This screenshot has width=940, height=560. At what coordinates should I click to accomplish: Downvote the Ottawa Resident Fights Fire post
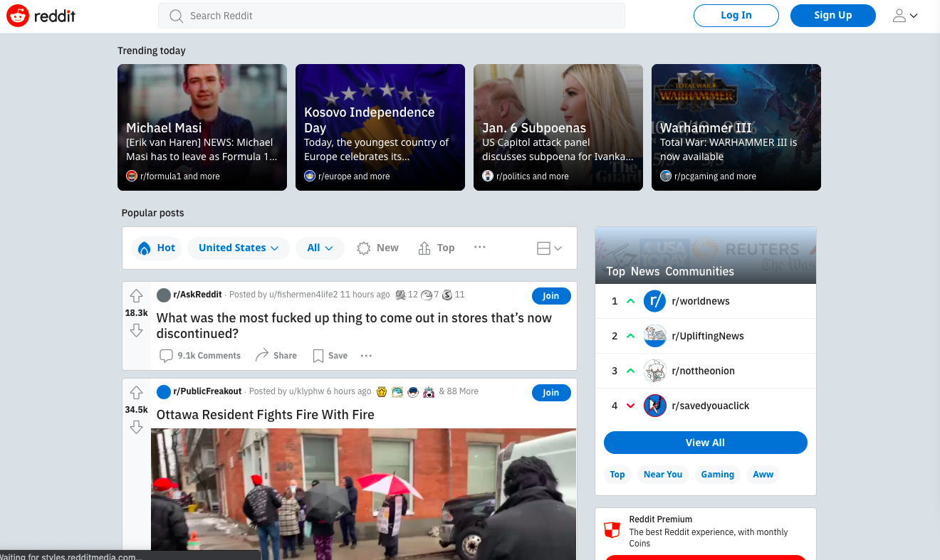pos(137,427)
